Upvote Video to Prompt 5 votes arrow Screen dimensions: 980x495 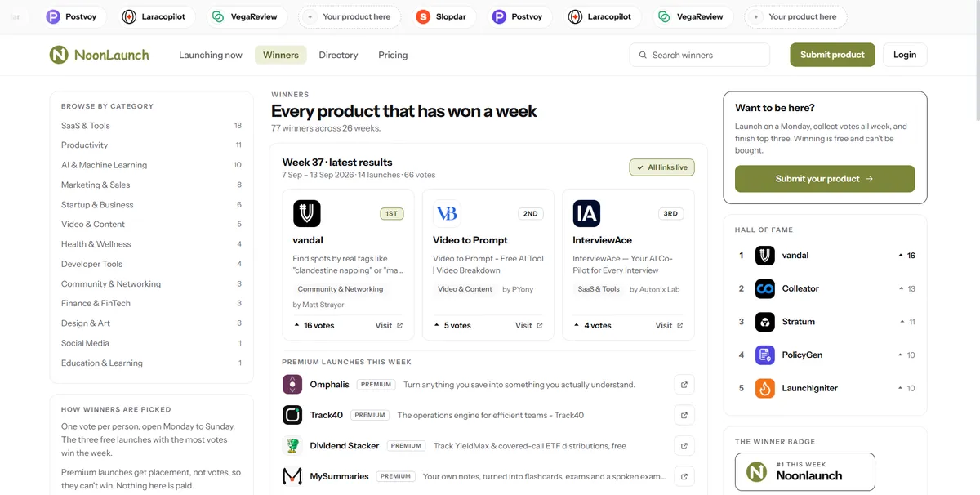coord(437,325)
